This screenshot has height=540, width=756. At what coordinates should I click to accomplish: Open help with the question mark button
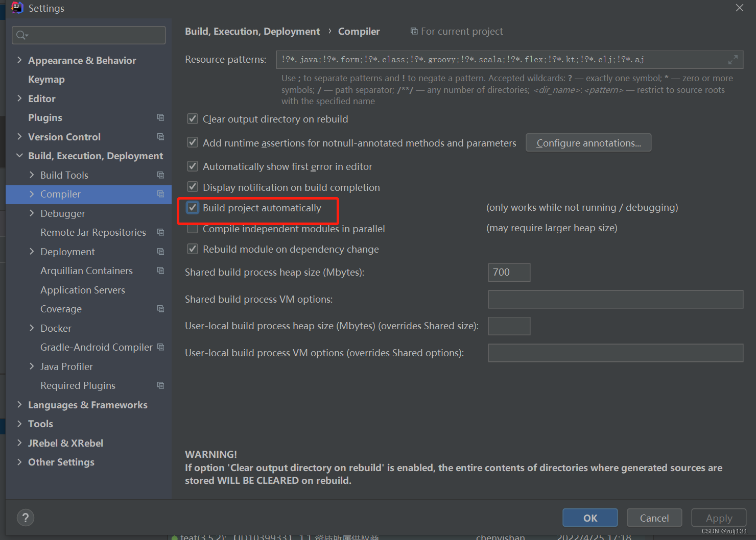coord(26,518)
